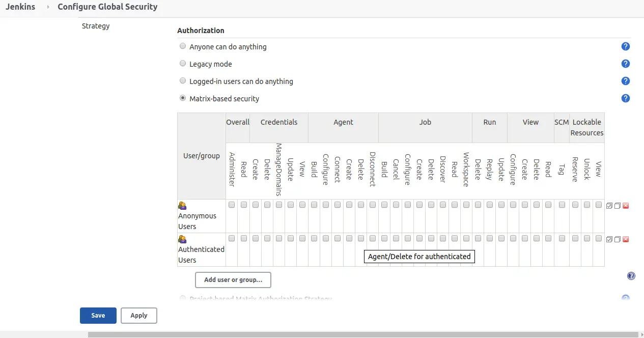The width and height of the screenshot is (644, 338).
Task: Tick Job Build for Anonymous Users
Action: pos(384,205)
